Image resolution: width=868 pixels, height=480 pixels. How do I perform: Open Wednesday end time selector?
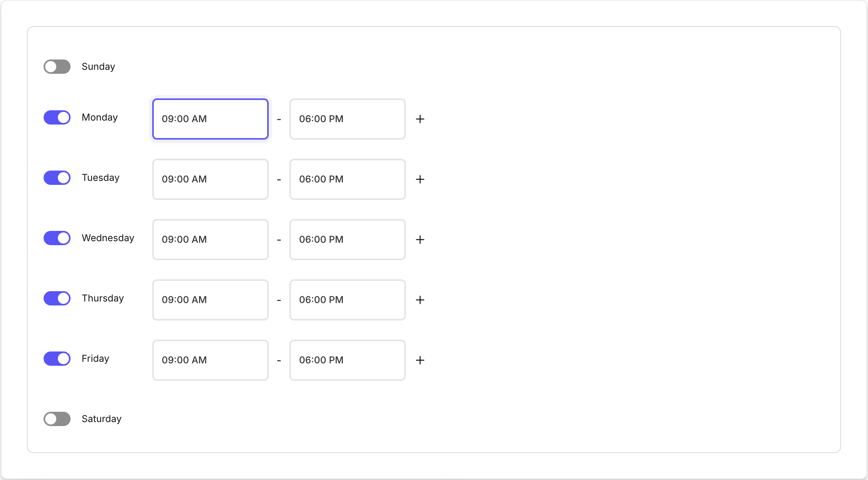348,240
